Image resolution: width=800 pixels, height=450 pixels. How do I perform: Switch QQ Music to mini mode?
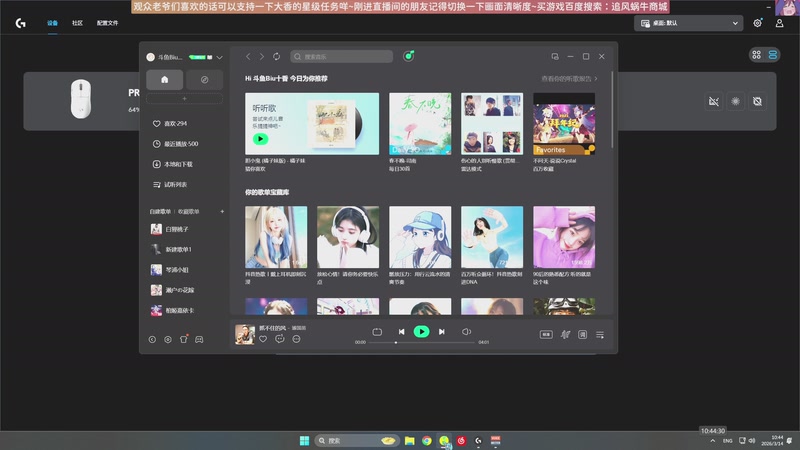pyautogui.click(x=555, y=57)
